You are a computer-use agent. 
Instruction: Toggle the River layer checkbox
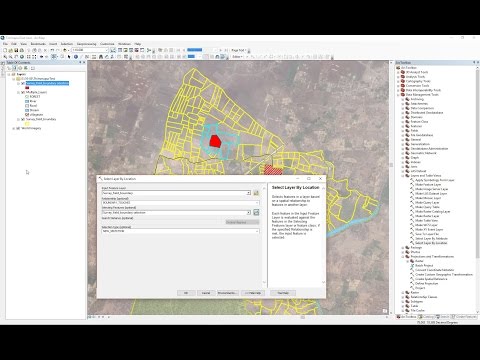pos(27,101)
